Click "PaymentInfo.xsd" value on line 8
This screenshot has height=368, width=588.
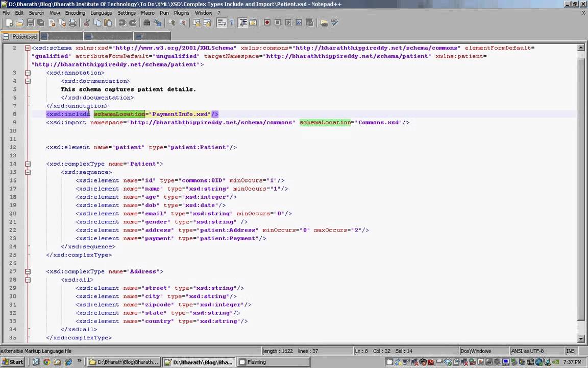coord(180,114)
